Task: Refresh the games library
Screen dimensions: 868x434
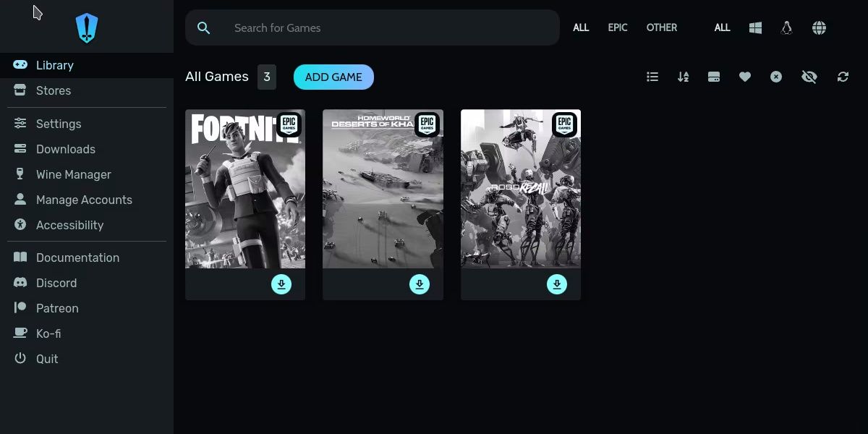Action: point(843,77)
